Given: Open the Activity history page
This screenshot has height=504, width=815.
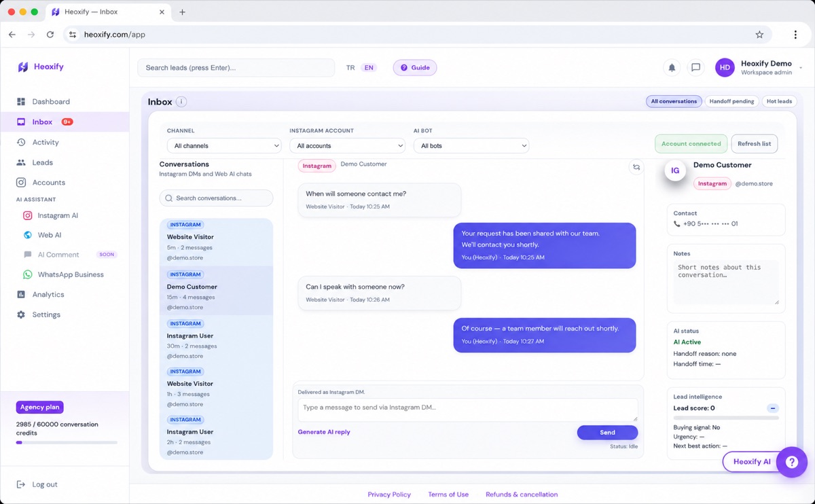Looking at the screenshot, I should [x=46, y=143].
